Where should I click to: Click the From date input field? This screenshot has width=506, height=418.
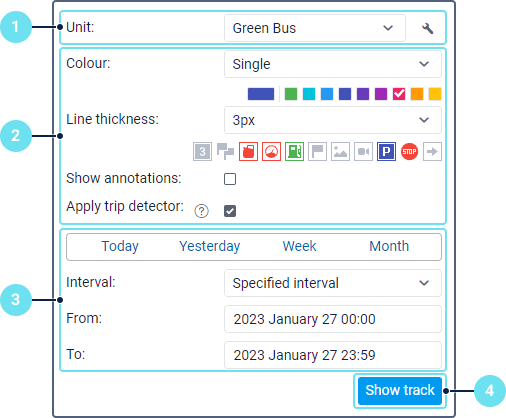(x=333, y=319)
